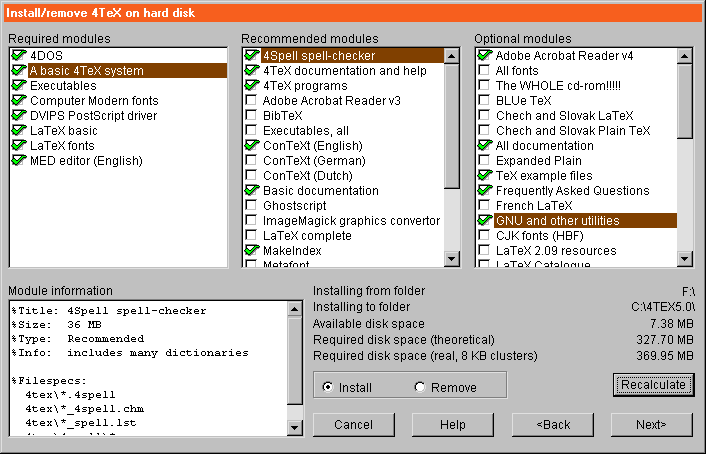Viewport: 706px width, 454px height.
Task: Click inside the Module information text box
Action: click(149, 368)
